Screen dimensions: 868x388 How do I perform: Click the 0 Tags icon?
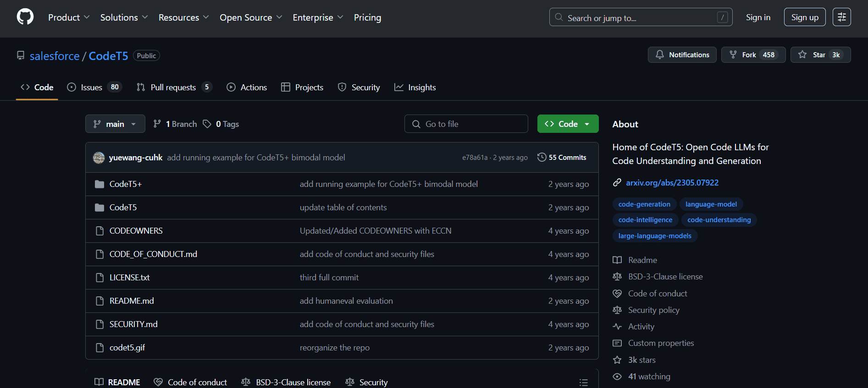pyautogui.click(x=207, y=124)
